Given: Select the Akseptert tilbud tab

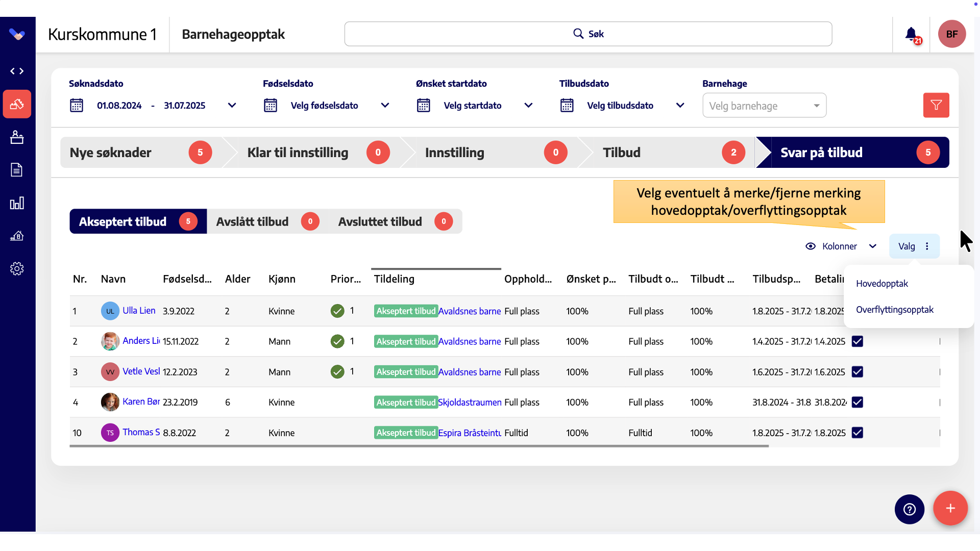Looking at the screenshot, I should point(138,221).
